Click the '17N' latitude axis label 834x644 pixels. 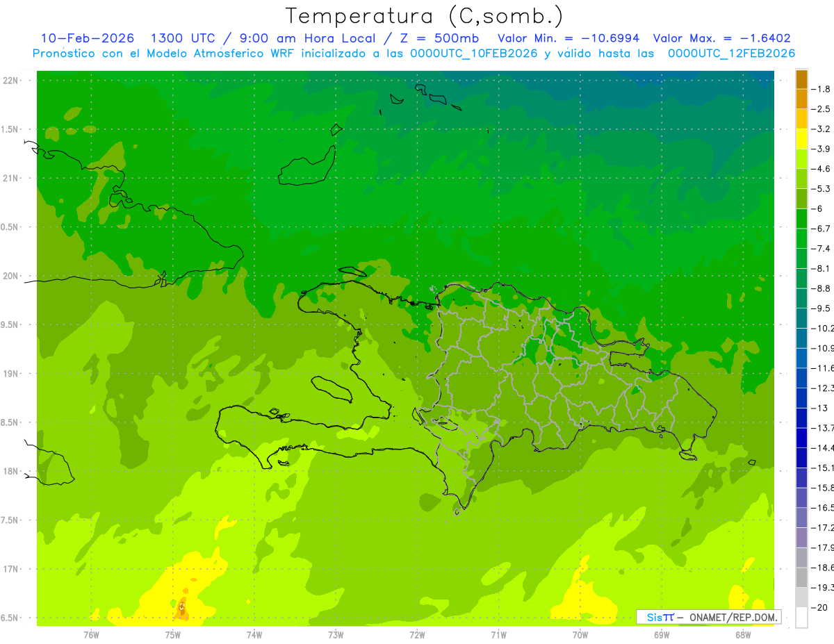[12, 569]
